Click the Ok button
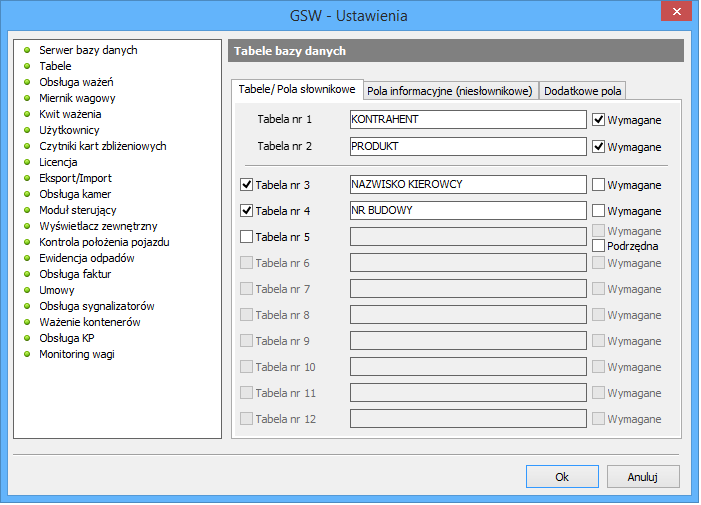 click(x=562, y=477)
